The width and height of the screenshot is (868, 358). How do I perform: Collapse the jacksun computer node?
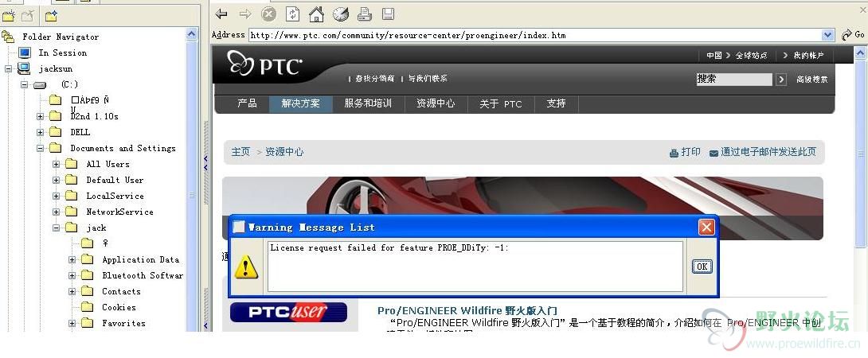point(8,68)
